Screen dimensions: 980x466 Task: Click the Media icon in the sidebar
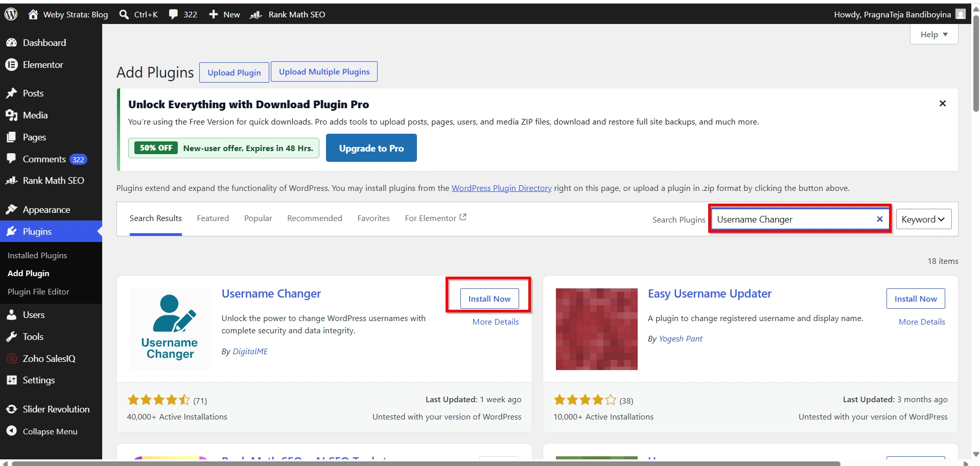coord(11,115)
